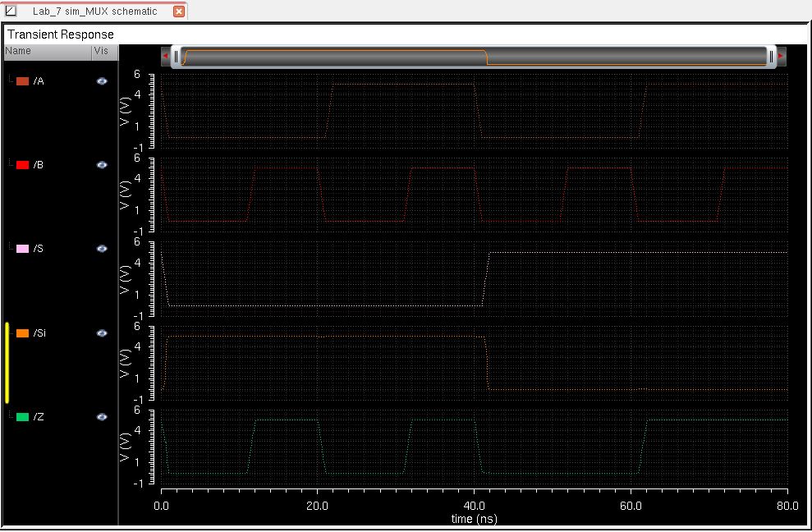
Task: Click the V (V) axis label of /S plot
Action: point(124,280)
